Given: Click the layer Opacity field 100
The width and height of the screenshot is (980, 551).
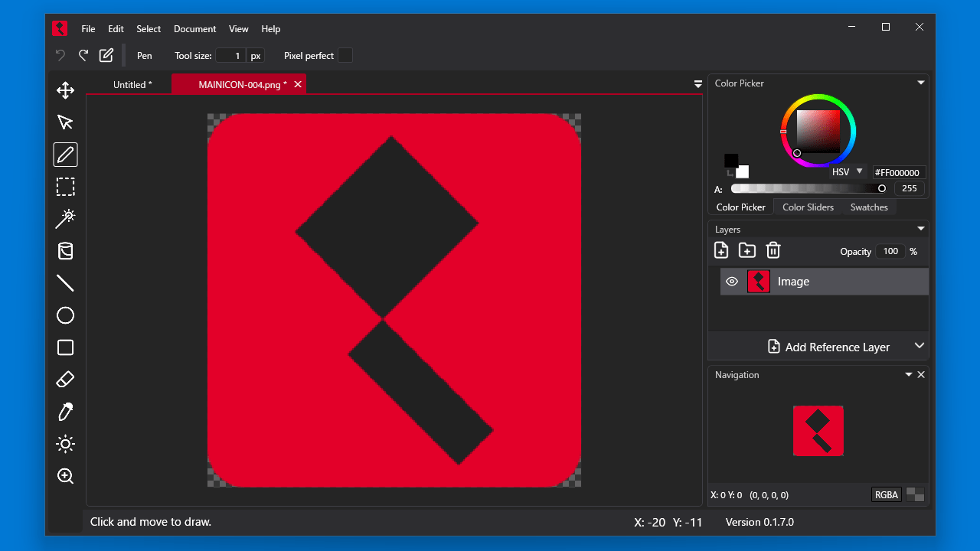Looking at the screenshot, I should click(890, 251).
